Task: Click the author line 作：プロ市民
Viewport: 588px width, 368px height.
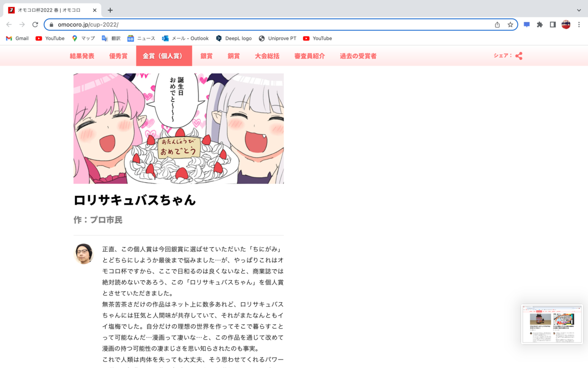Action: (98, 220)
